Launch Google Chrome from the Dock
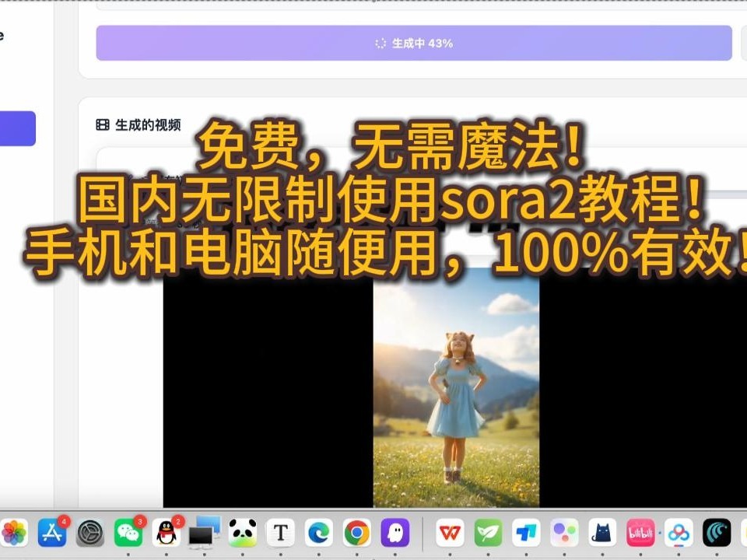747x560 pixels. [x=357, y=533]
